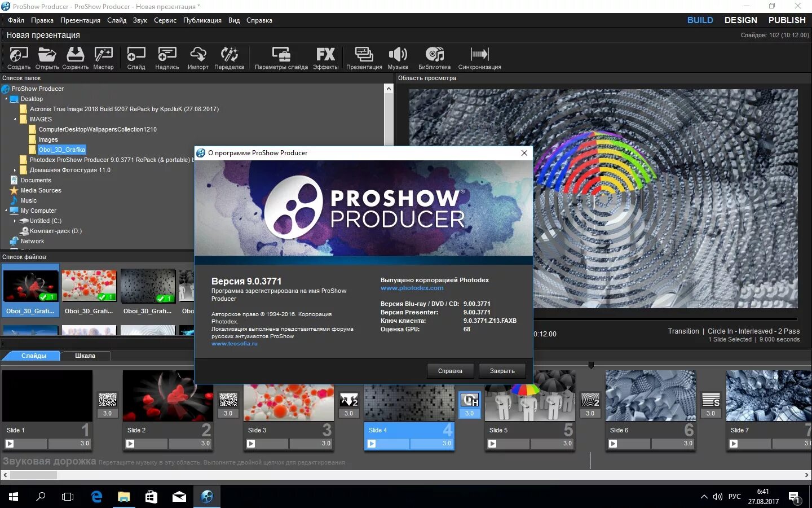Click selected transition icon after Slide 4
The height and width of the screenshot is (508, 812).
470,400
